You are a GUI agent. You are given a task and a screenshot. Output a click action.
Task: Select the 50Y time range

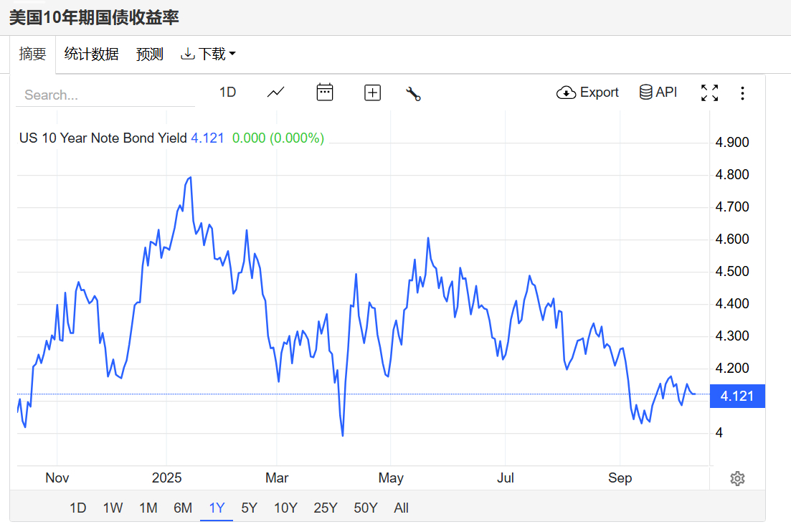coord(366,508)
